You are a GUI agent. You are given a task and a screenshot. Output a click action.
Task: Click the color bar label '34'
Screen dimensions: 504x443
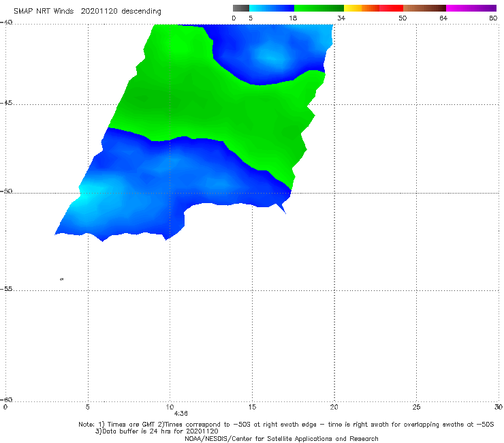click(341, 18)
